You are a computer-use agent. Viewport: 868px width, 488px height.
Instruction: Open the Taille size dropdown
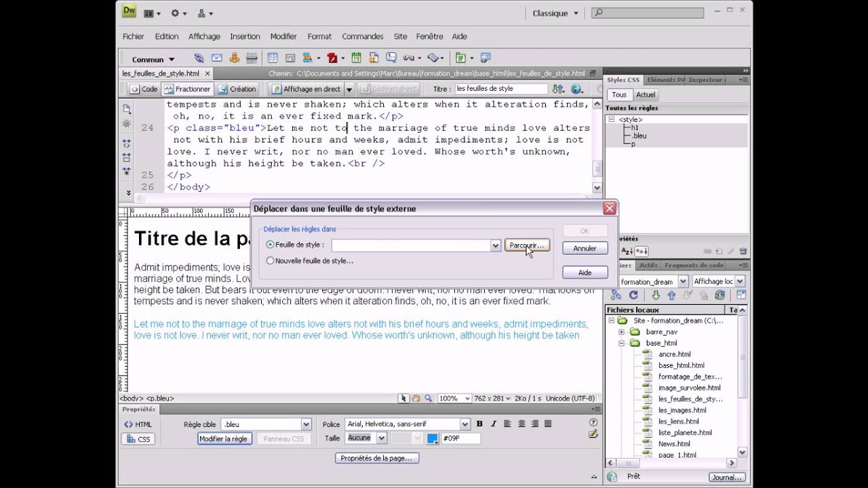[381, 439]
